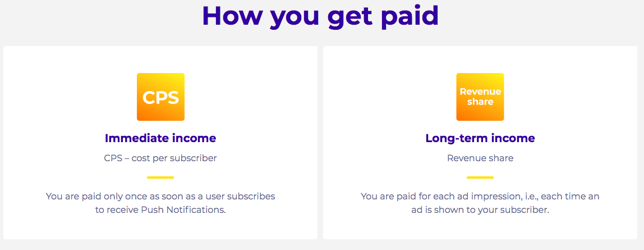Click yellow divider in the Long-term income card
This screenshot has width=644, height=250.
click(480, 178)
